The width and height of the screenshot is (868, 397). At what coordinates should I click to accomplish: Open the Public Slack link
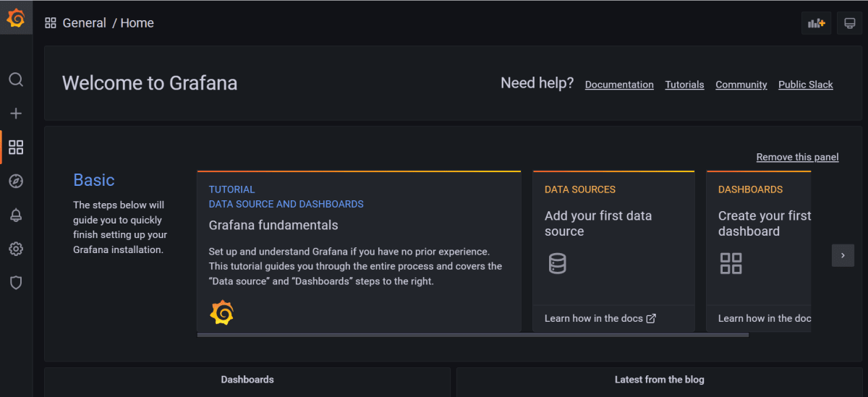click(806, 85)
